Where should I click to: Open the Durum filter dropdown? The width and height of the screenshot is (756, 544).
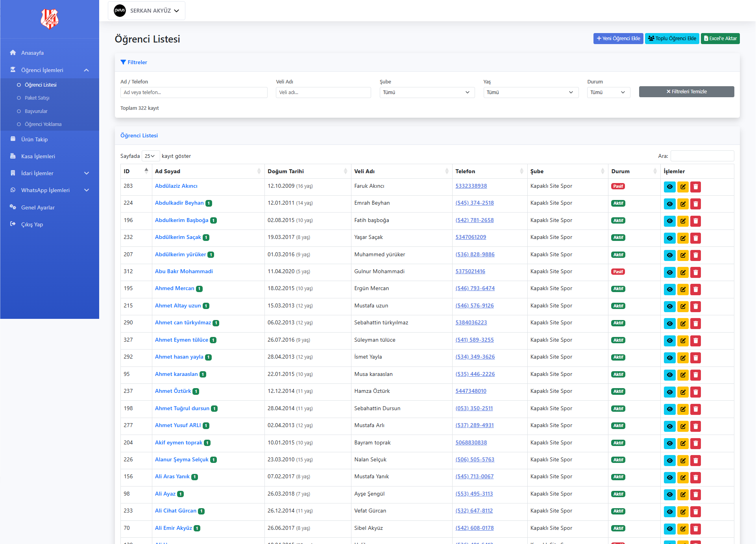pyautogui.click(x=608, y=93)
